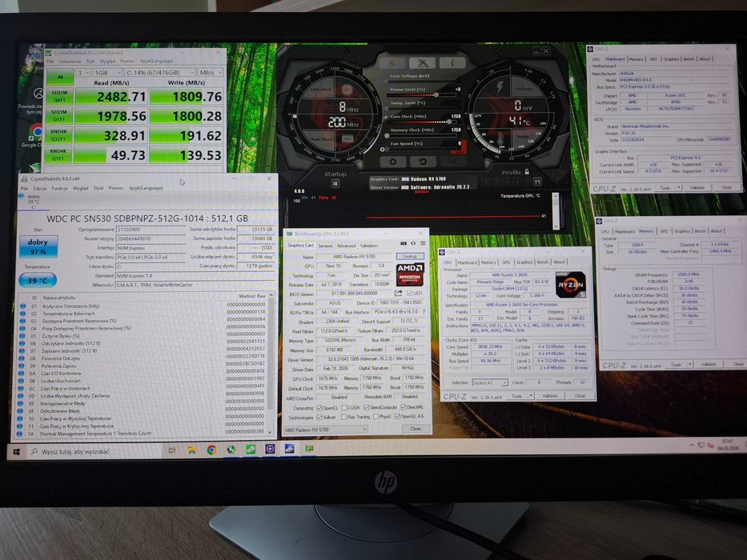Toggle the OpenGL 4.6 checkbox in GPU-Z

tap(396, 417)
